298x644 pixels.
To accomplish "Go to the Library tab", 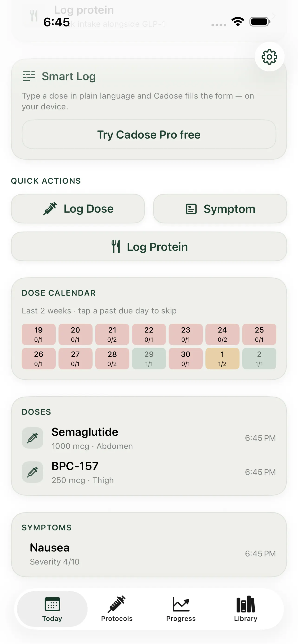I will click(x=246, y=609).
